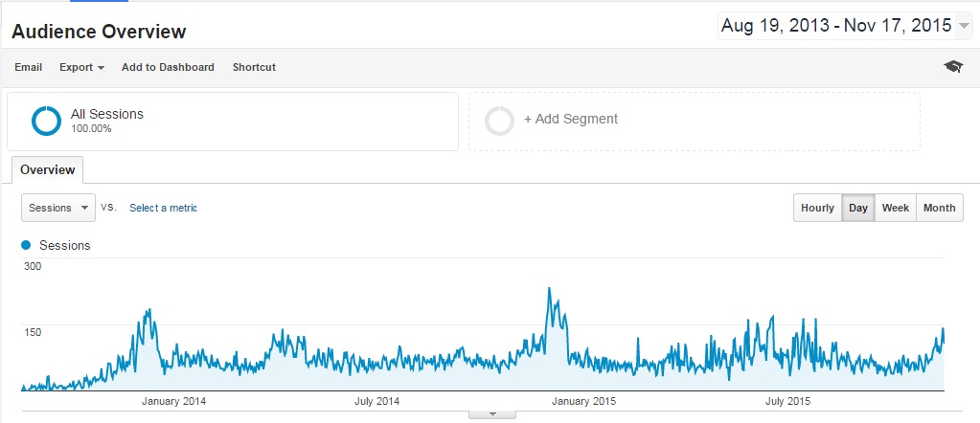Viewport: 980px width, 423px height.
Task: Click Add to Dashboard
Action: click(x=168, y=68)
